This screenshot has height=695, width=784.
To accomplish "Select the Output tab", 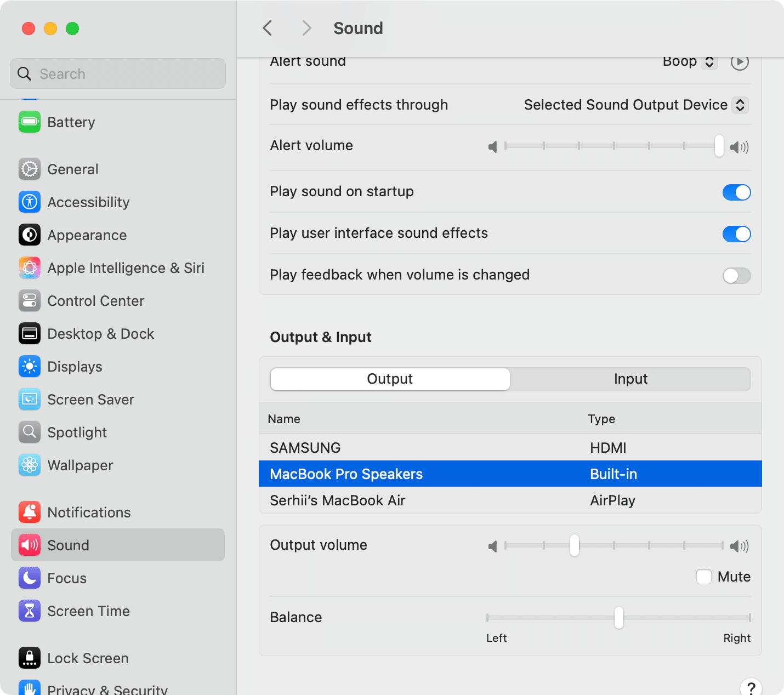I will pos(389,379).
